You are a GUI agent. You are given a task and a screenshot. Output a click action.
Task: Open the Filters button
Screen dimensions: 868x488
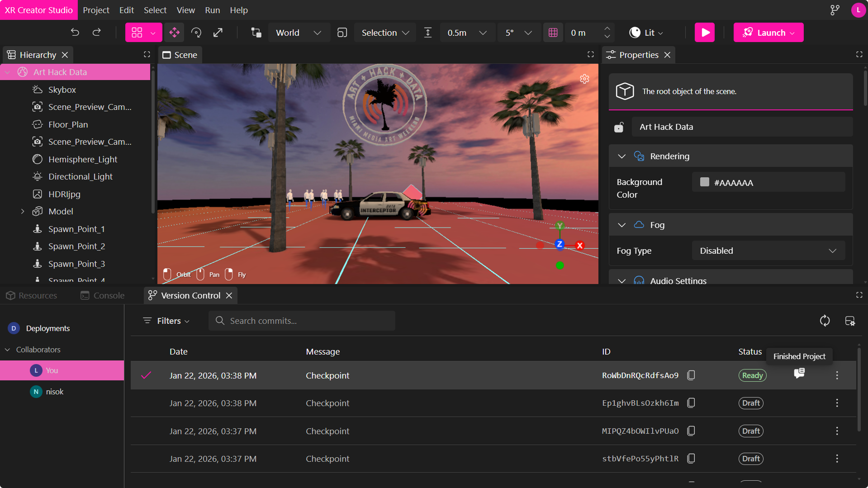coord(166,321)
